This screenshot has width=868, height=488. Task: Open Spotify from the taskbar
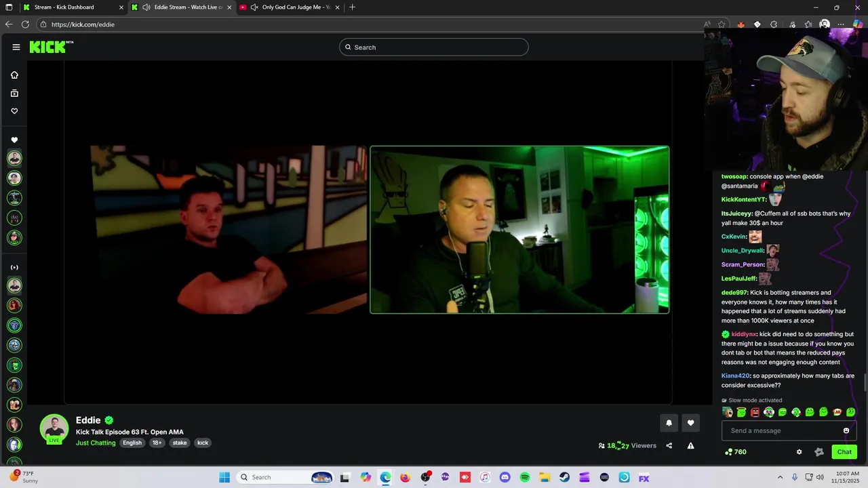[x=525, y=477]
